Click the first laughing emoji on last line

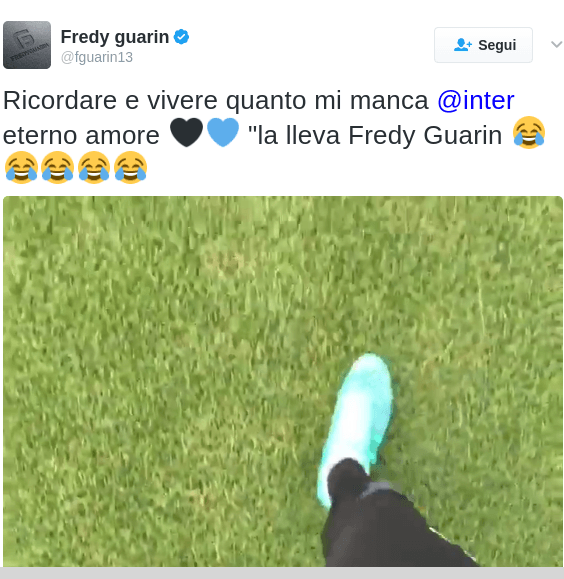pos(21,167)
